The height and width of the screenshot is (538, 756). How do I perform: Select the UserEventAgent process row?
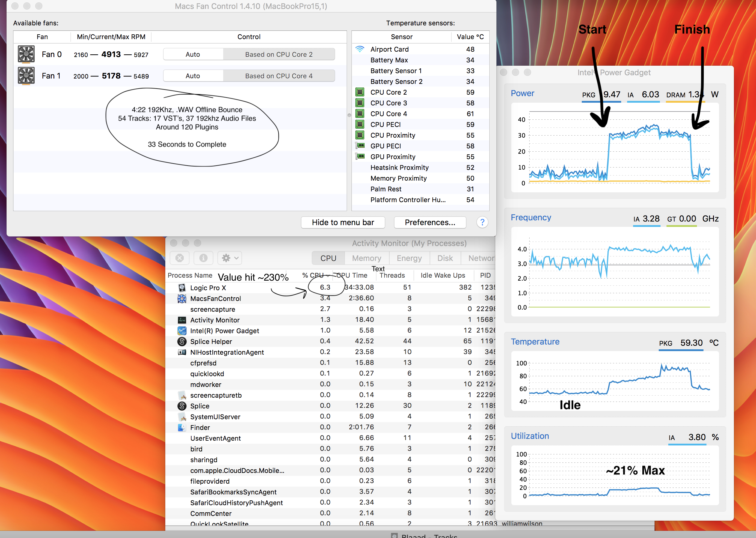pyautogui.click(x=330, y=438)
